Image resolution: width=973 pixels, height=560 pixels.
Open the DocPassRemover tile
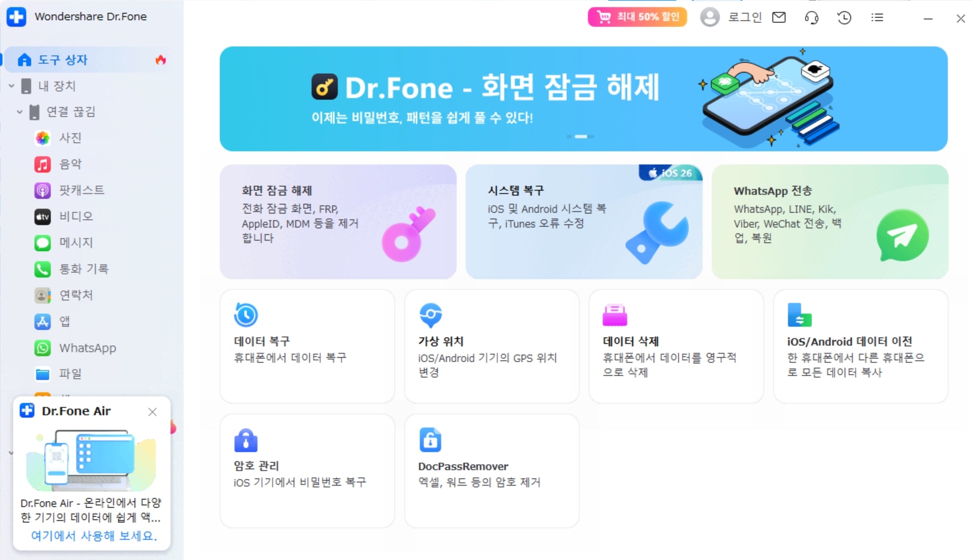pos(491,471)
